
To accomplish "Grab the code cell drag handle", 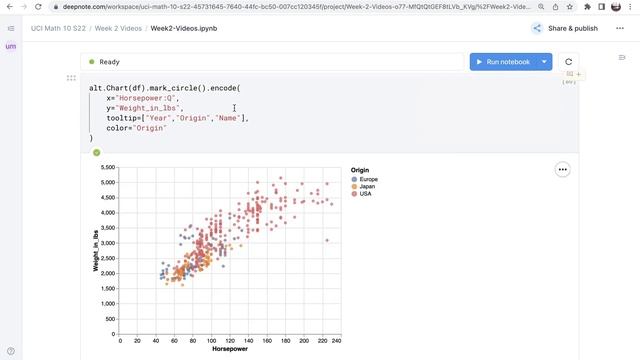I will coord(71,78).
